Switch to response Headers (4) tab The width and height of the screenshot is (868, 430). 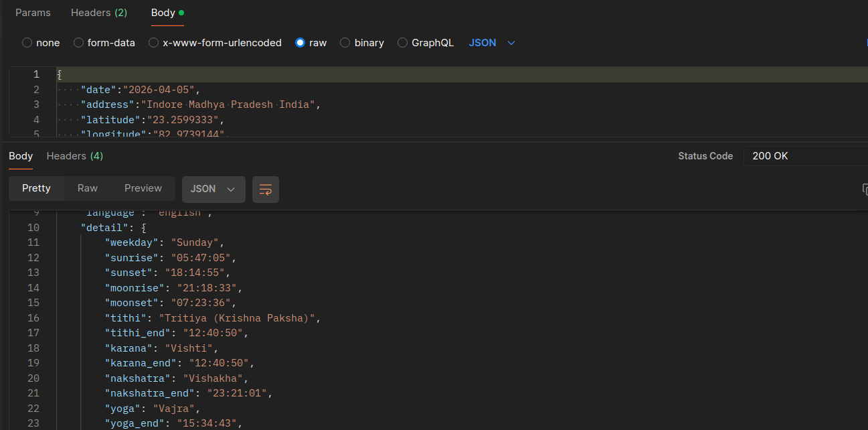74,156
